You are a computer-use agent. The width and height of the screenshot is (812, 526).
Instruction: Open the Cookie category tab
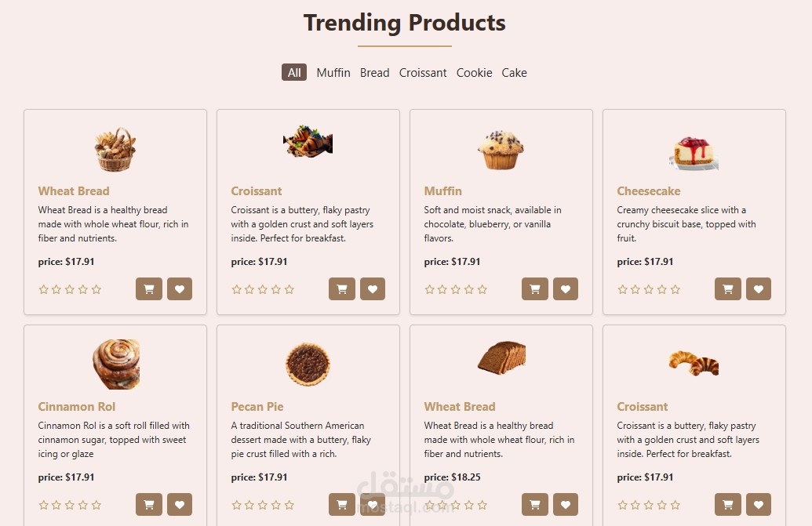point(474,73)
